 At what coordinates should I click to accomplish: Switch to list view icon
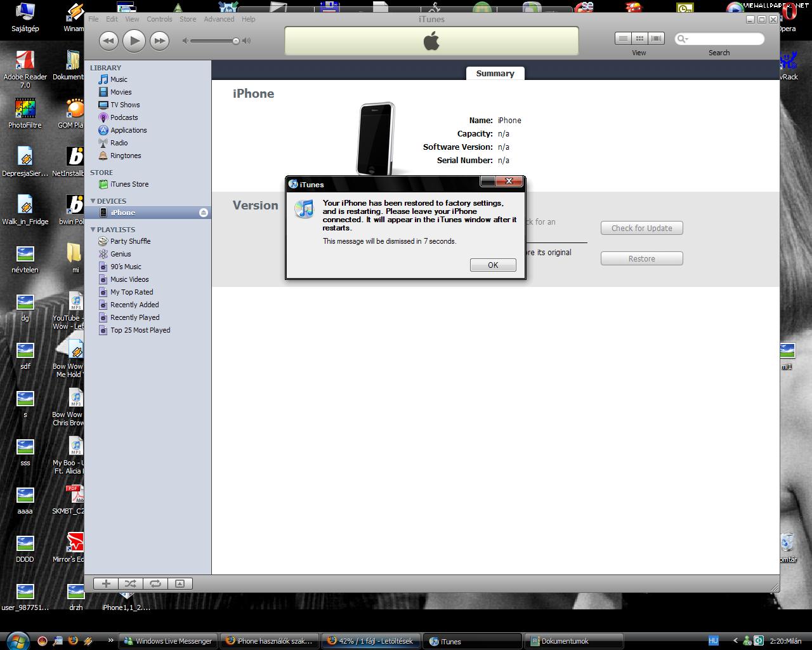coord(623,39)
